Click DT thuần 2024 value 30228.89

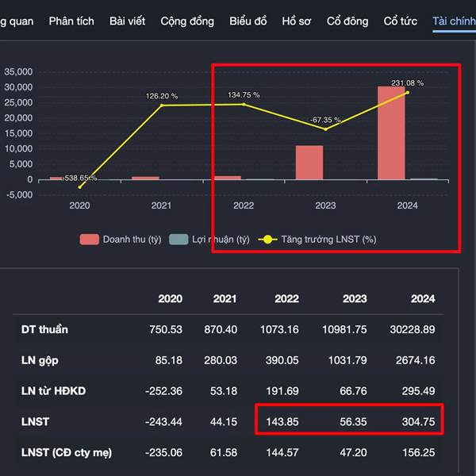tap(413, 329)
